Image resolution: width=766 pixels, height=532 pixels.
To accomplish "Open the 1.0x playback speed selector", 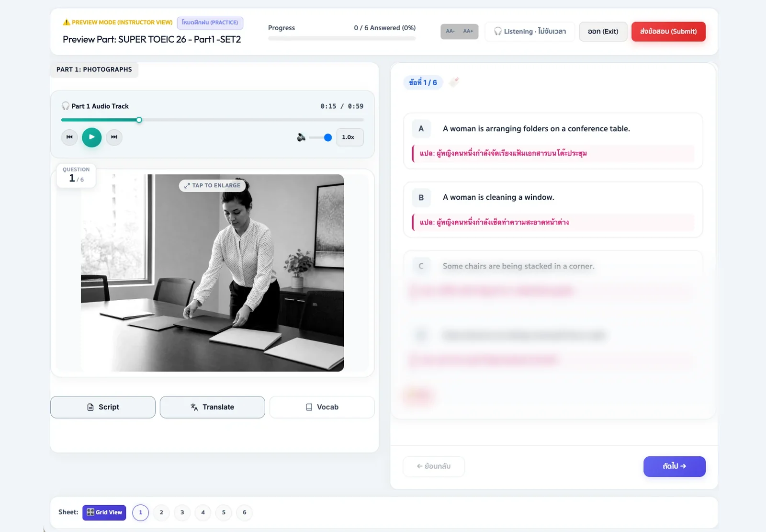I will pos(349,137).
